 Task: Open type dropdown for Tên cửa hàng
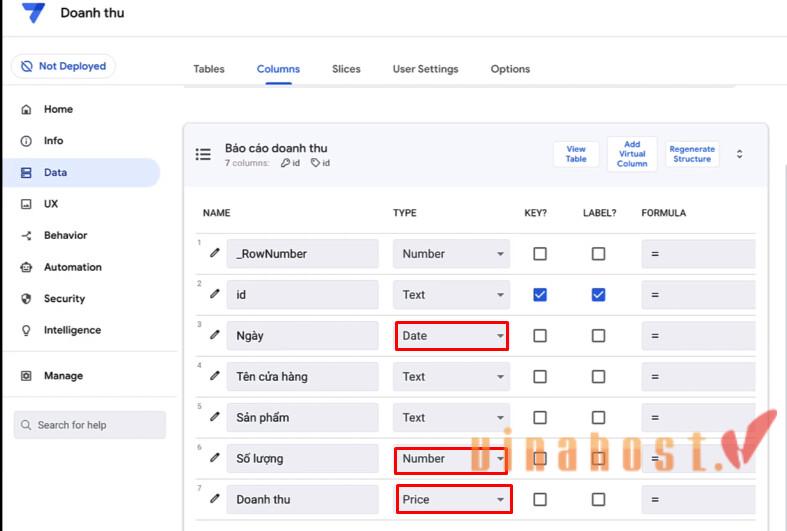pyautogui.click(x=451, y=376)
